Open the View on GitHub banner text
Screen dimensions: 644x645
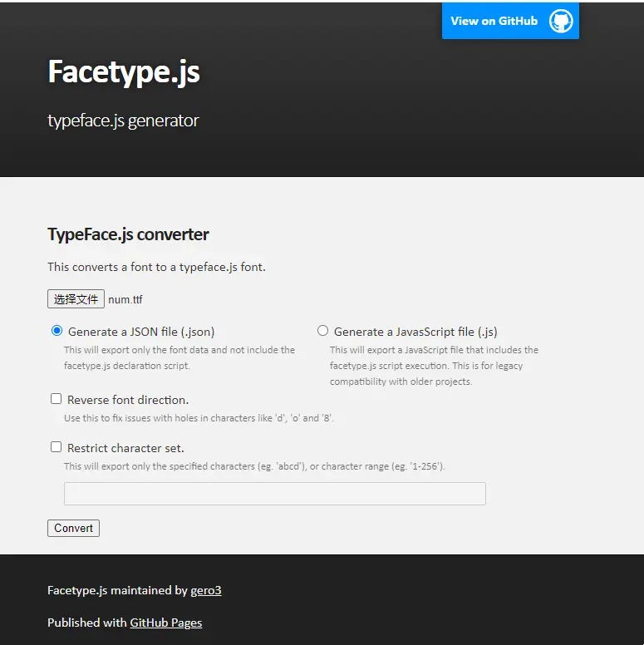coord(494,22)
